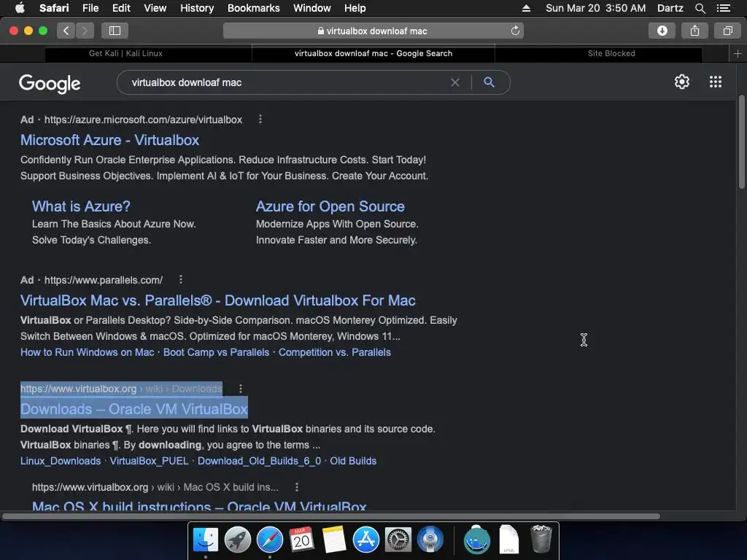The width and height of the screenshot is (747, 560).
Task: Open the File menu
Action: click(90, 8)
